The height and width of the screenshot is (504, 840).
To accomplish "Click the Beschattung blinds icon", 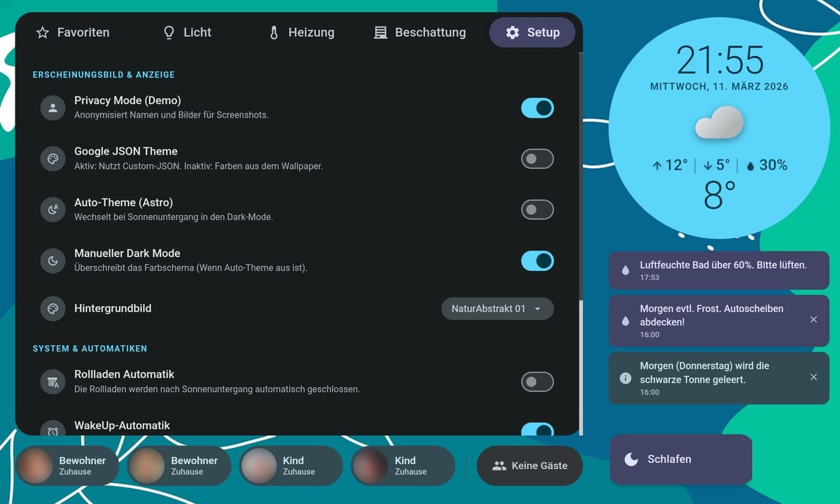I will point(381,32).
